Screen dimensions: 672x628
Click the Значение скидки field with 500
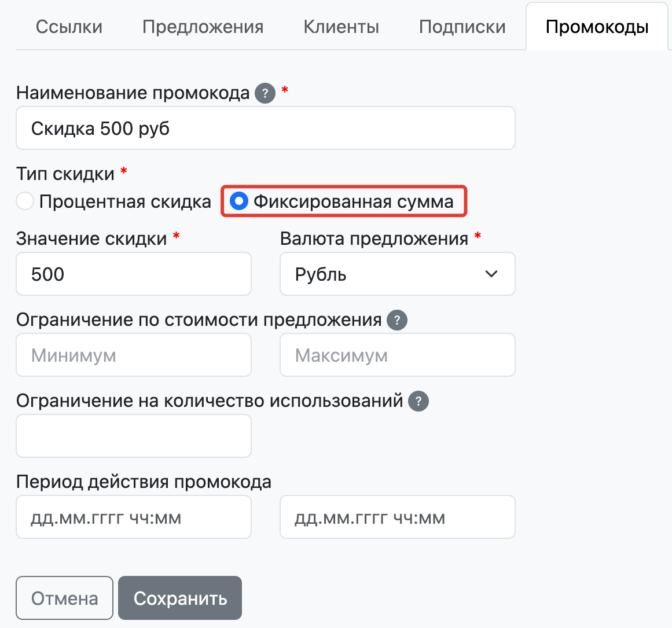pyautogui.click(x=133, y=274)
